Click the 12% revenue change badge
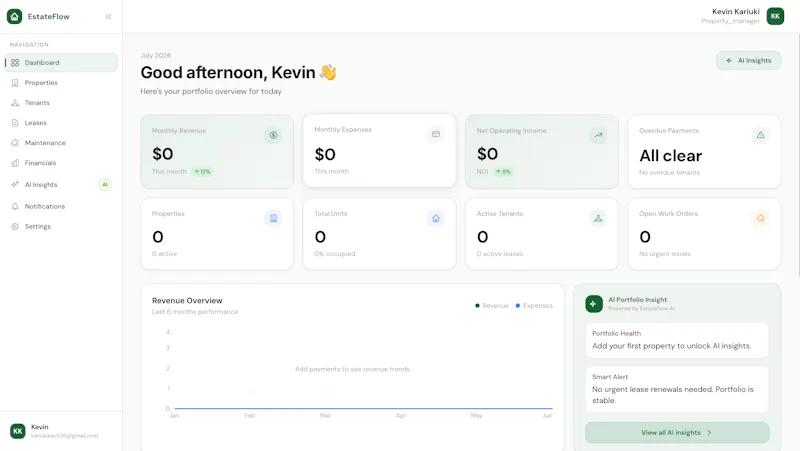Viewport: 800px width, 451px height. click(203, 171)
